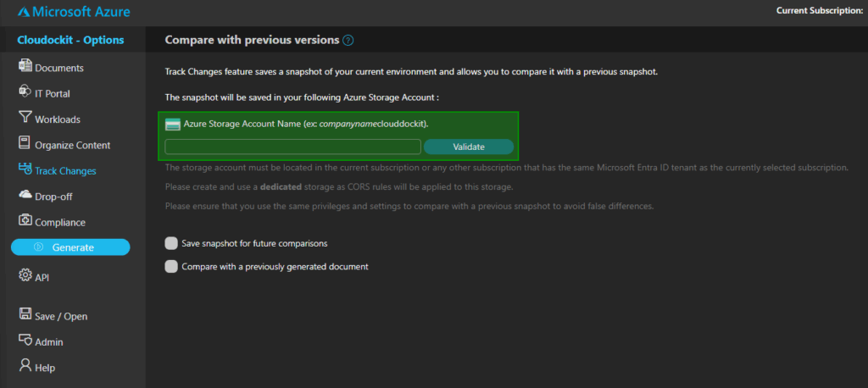Click the Drop-off cloud icon

pos(25,196)
